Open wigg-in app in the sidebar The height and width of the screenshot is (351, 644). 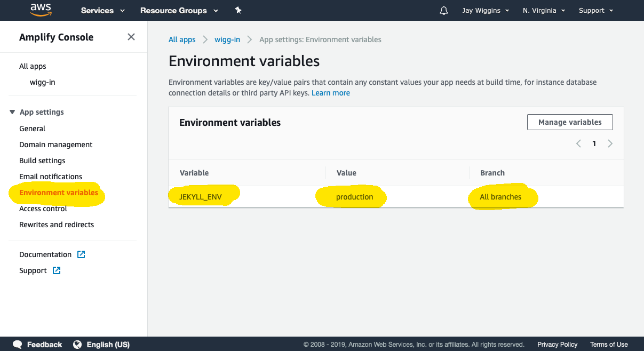coord(42,82)
